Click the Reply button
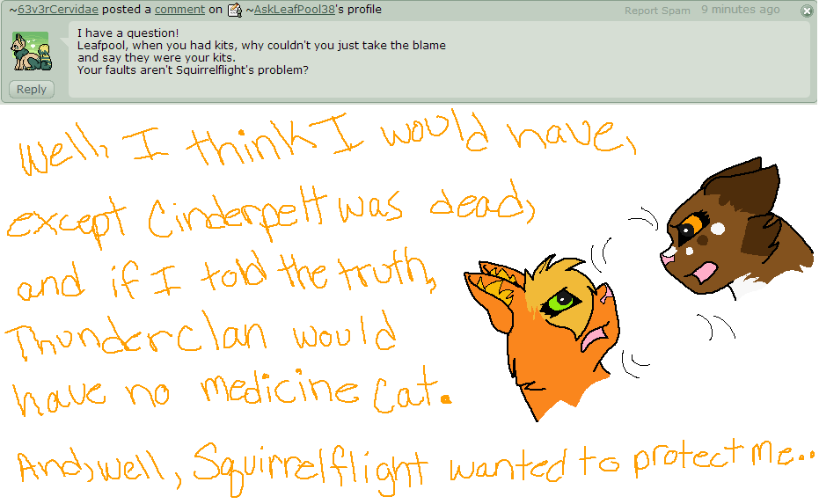 (x=32, y=90)
